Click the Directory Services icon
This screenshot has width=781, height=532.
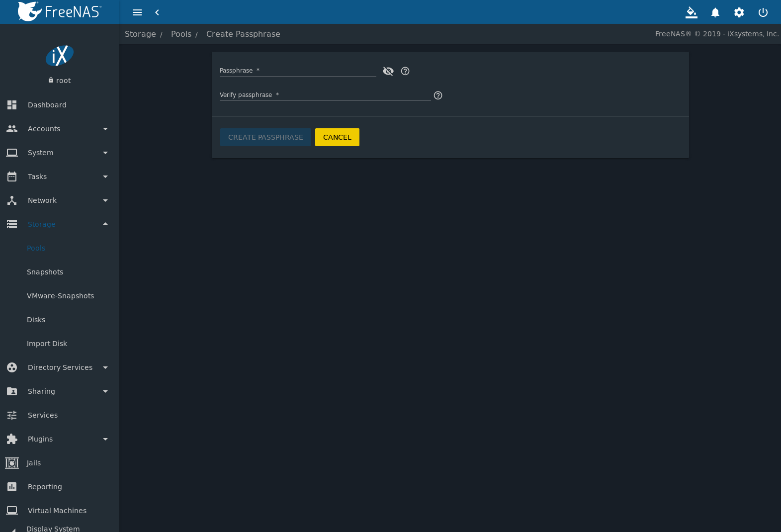12,367
